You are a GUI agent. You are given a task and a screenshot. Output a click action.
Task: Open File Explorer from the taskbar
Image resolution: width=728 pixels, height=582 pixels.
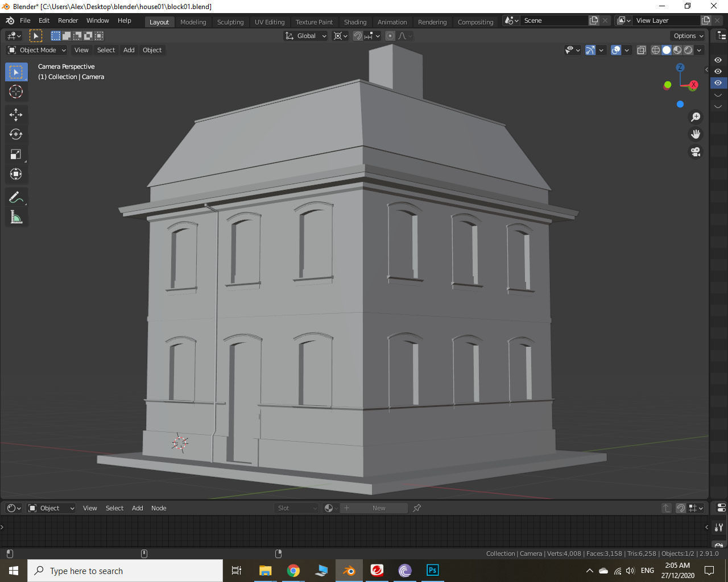point(266,570)
